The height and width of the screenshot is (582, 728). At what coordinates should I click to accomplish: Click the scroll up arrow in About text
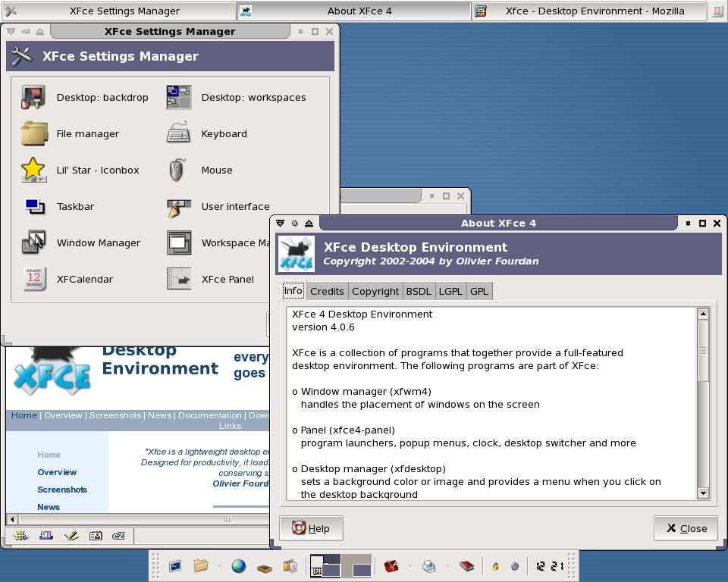point(703,314)
